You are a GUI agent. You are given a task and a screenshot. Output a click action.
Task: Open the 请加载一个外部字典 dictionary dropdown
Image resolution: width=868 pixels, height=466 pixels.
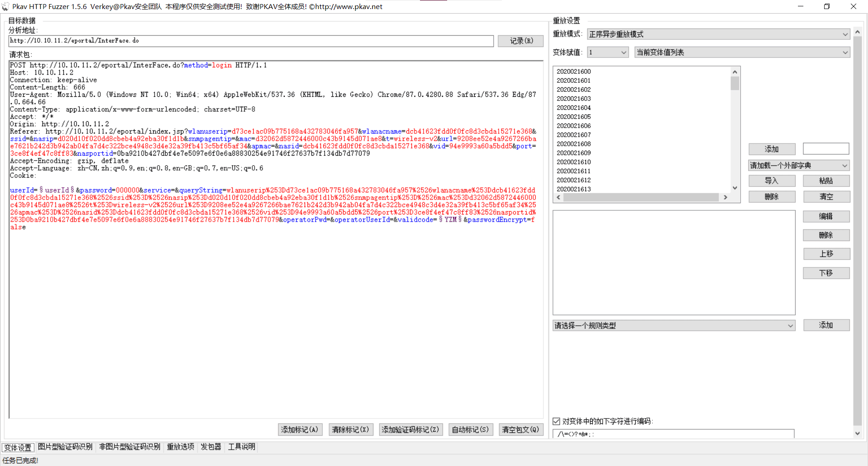click(x=798, y=166)
